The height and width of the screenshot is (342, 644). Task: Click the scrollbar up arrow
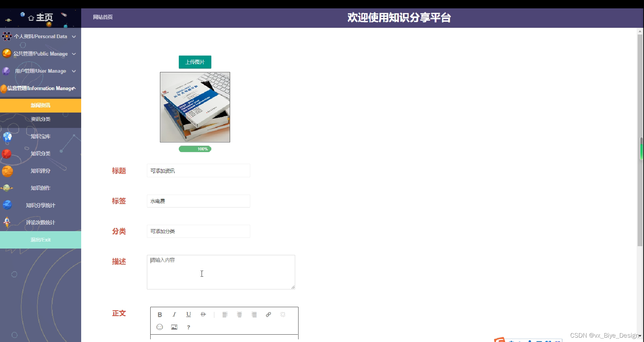tap(640, 31)
